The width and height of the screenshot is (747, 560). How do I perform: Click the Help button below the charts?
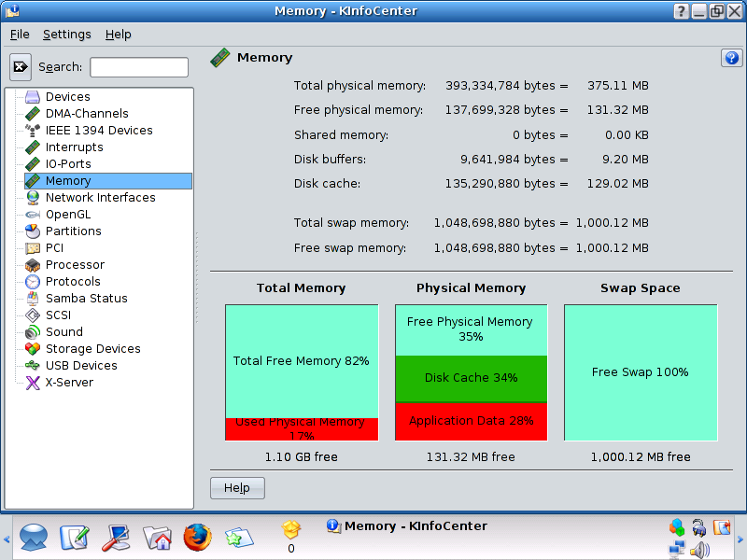237,488
